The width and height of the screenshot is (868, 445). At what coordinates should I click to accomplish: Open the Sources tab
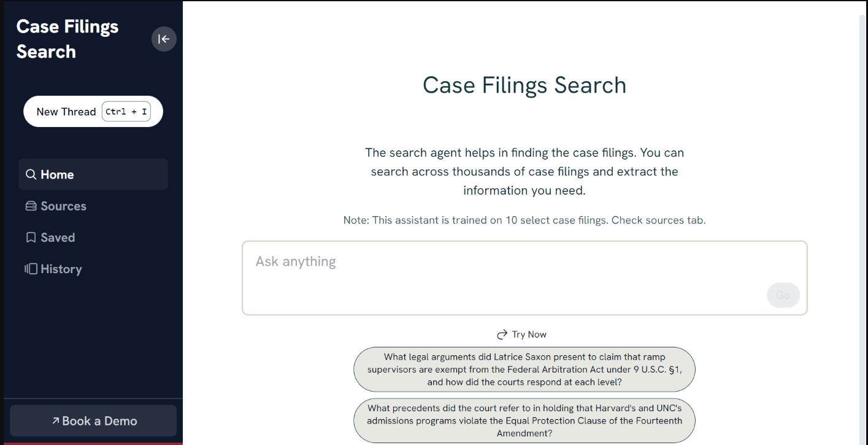pyautogui.click(x=93, y=206)
